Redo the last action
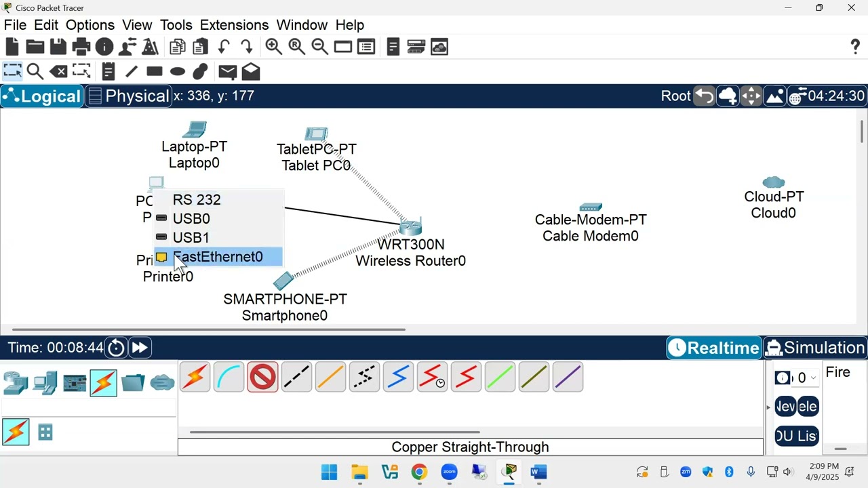Viewport: 868px width, 488px height. tap(247, 47)
